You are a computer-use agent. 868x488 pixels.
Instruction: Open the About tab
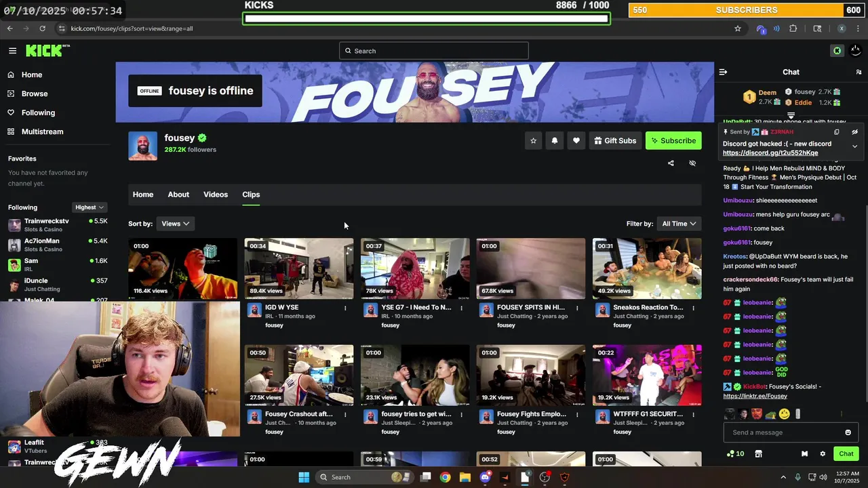(178, 195)
